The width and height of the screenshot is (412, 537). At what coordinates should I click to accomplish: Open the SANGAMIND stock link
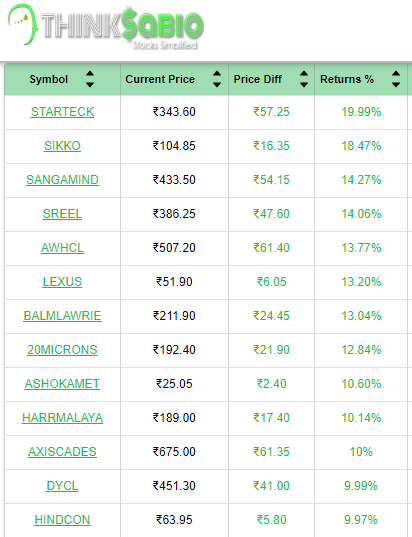(x=62, y=180)
